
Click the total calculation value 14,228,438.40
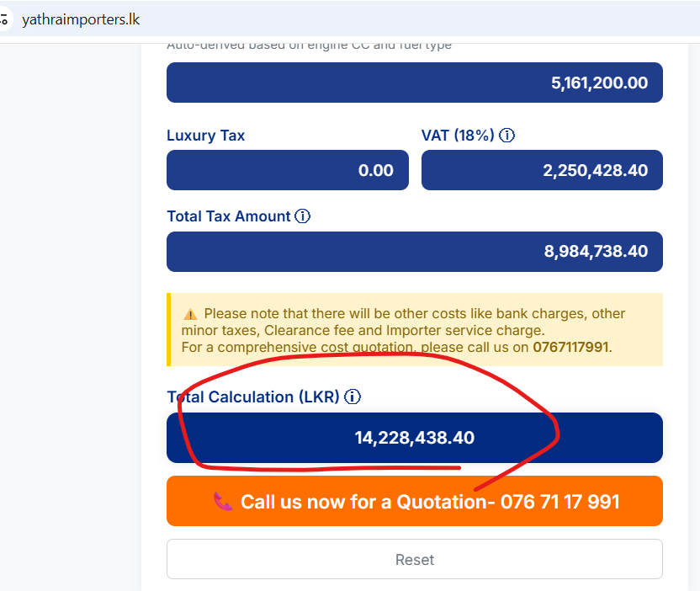(414, 438)
